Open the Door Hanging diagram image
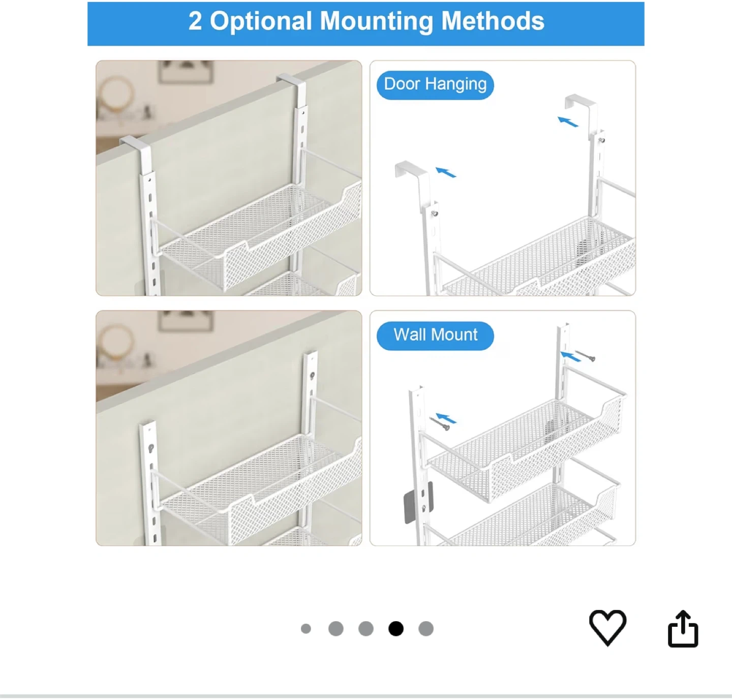Viewport: 732px width, 700px height. (503, 178)
